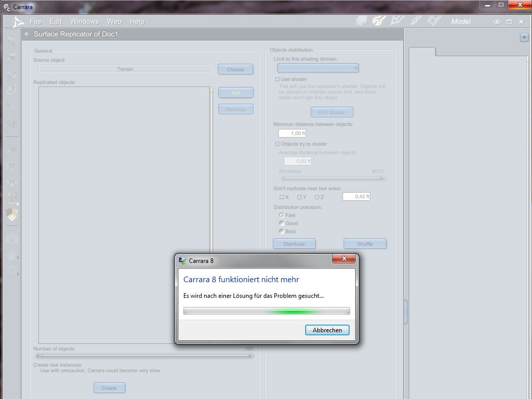The width and height of the screenshot is (532, 399).
Task: Click Abbrechen in the crash dialog
Action: pos(327,330)
